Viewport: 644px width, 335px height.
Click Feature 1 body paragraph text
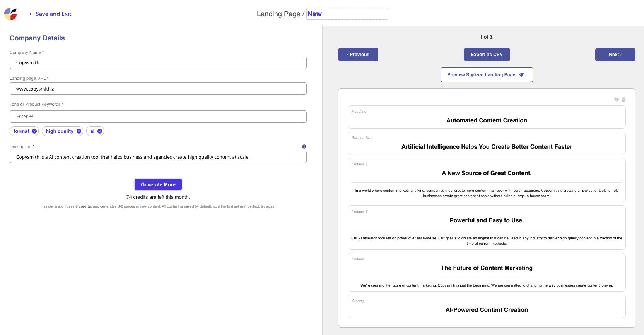[487, 193]
